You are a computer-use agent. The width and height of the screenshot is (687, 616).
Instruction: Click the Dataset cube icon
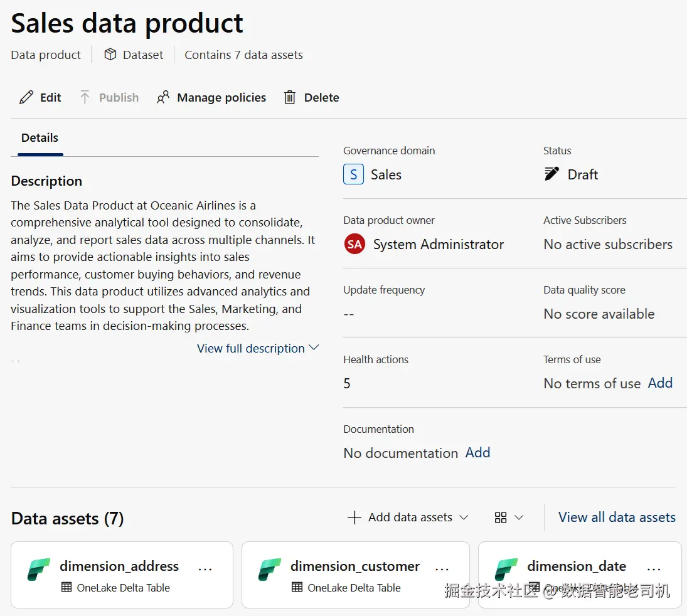point(110,55)
